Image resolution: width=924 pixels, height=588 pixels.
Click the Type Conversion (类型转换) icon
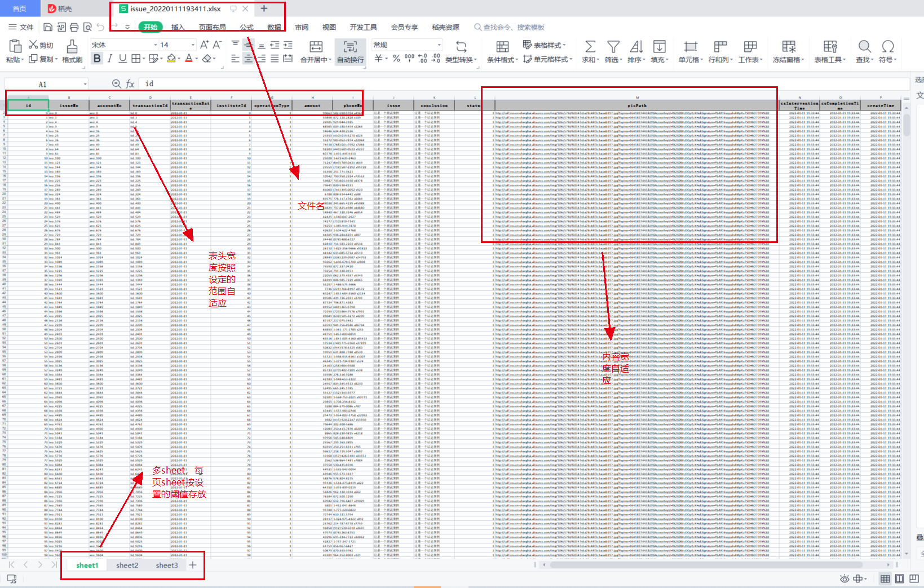[x=461, y=46]
